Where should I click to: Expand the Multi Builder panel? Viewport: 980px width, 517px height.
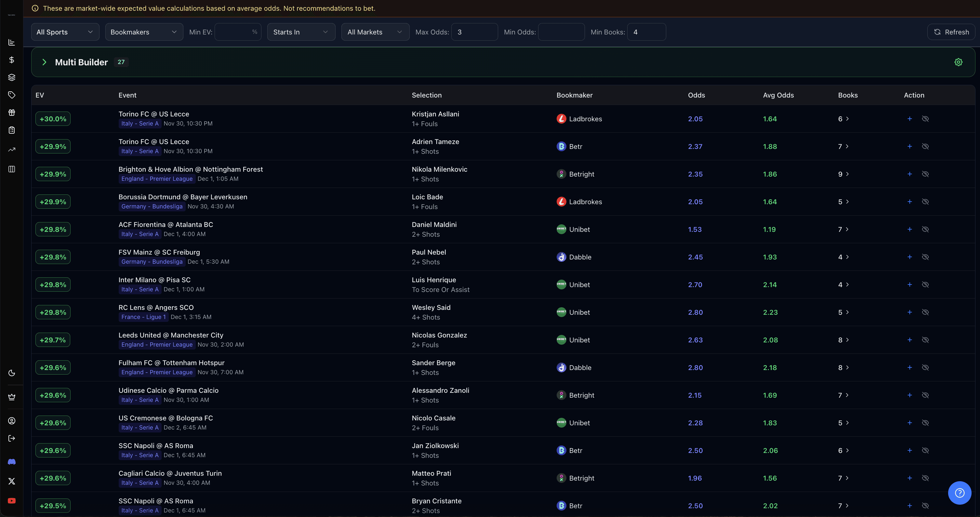[x=45, y=62]
